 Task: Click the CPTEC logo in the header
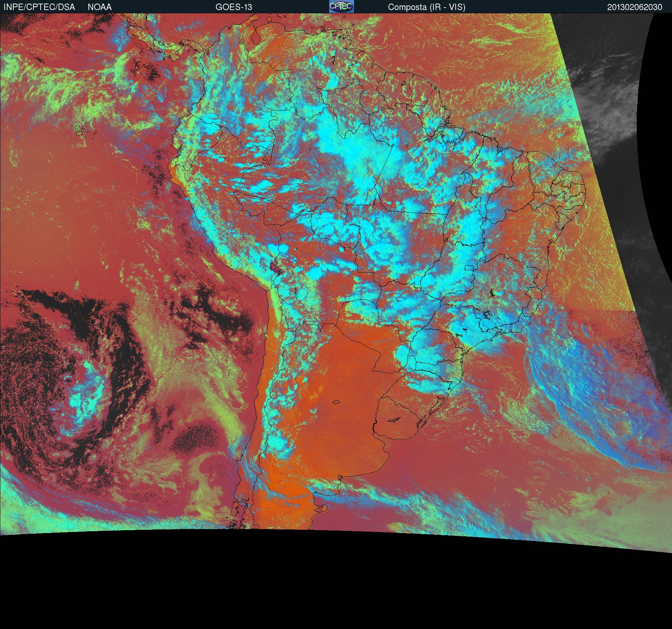341,6
